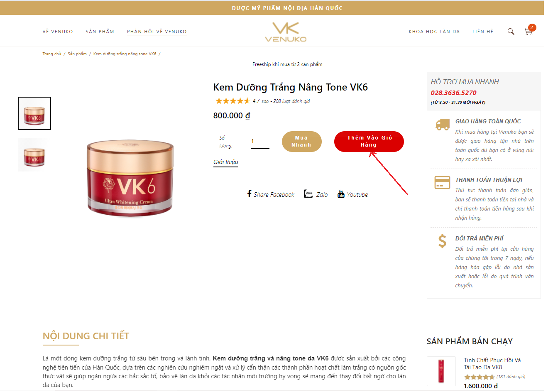The width and height of the screenshot is (553, 392).
Task: Click the delivery truck icon
Action: [443, 124]
